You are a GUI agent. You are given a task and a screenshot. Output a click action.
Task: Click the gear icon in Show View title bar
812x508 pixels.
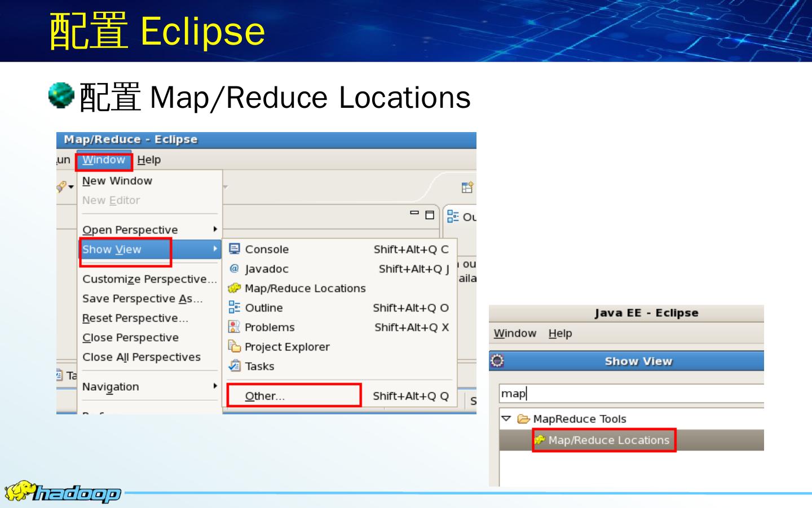tap(497, 361)
